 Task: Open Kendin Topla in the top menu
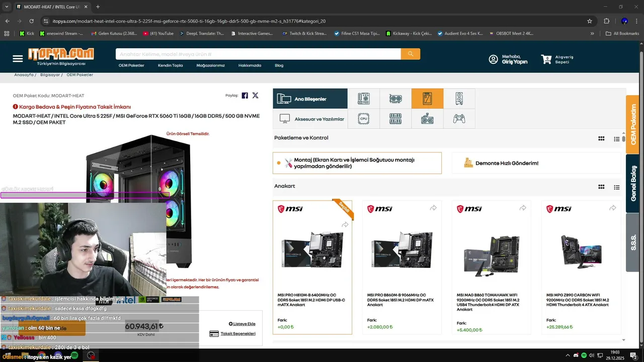pyautogui.click(x=171, y=65)
